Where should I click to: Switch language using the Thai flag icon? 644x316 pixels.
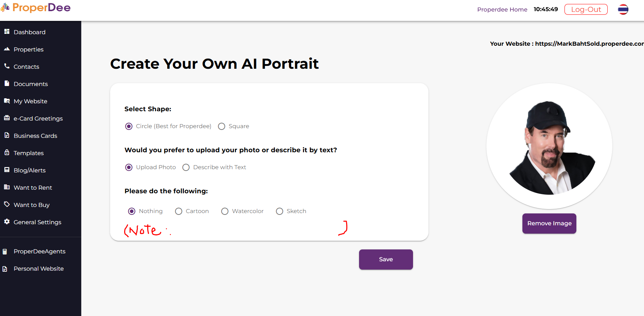pyautogui.click(x=623, y=9)
